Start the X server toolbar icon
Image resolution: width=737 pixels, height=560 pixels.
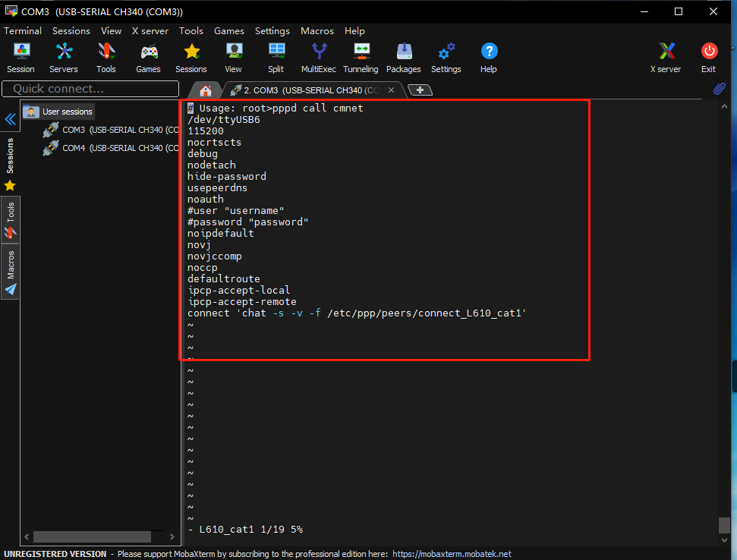(666, 58)
